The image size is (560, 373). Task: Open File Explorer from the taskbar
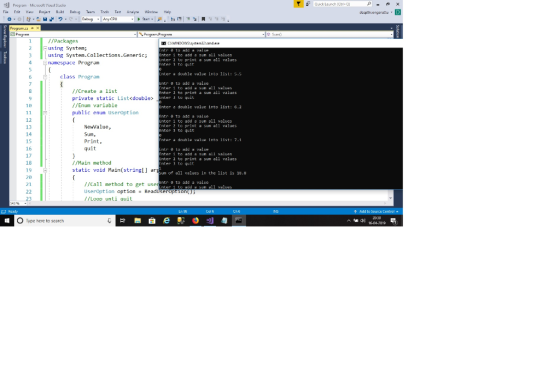[x=138, y=221]
